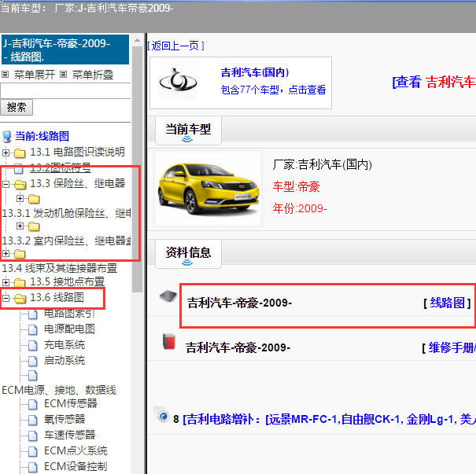Click the 返回上一页 back link
476x474 pixels.
coord(175,46)
